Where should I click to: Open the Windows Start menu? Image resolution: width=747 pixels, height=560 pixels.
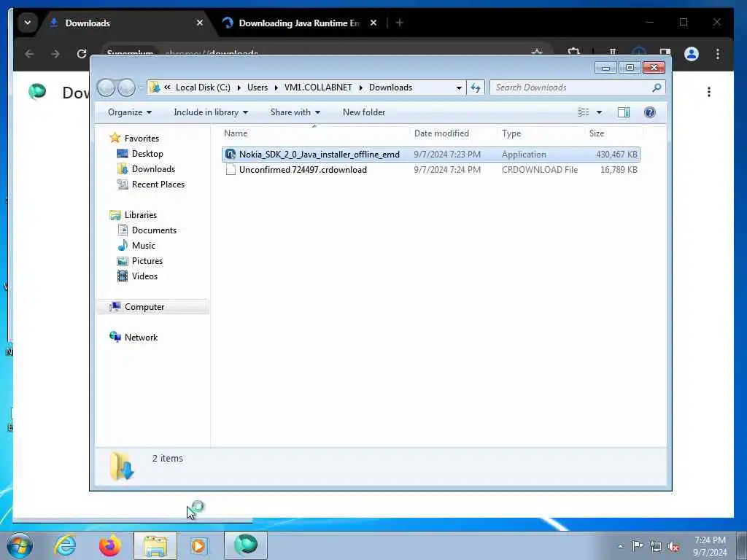[20, 545]
